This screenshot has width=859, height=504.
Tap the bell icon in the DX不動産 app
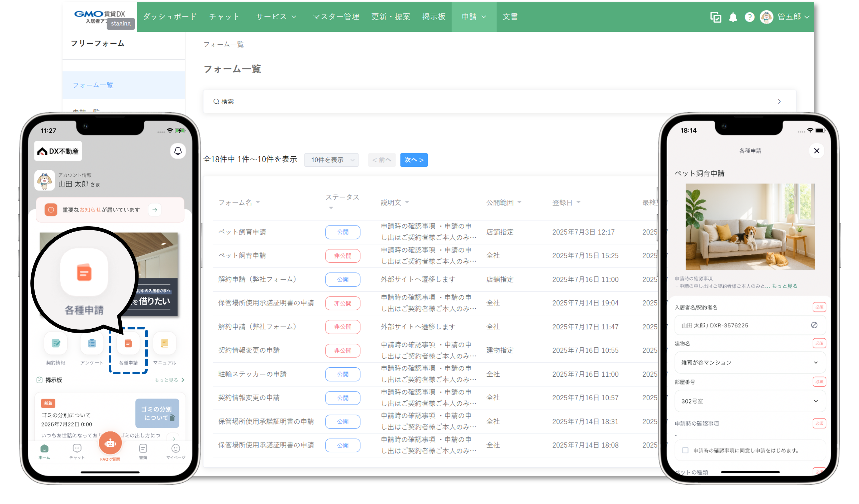pos(178,151)
